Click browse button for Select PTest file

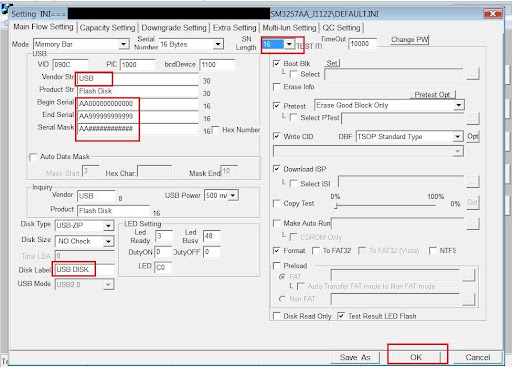(x=473, y=118)
